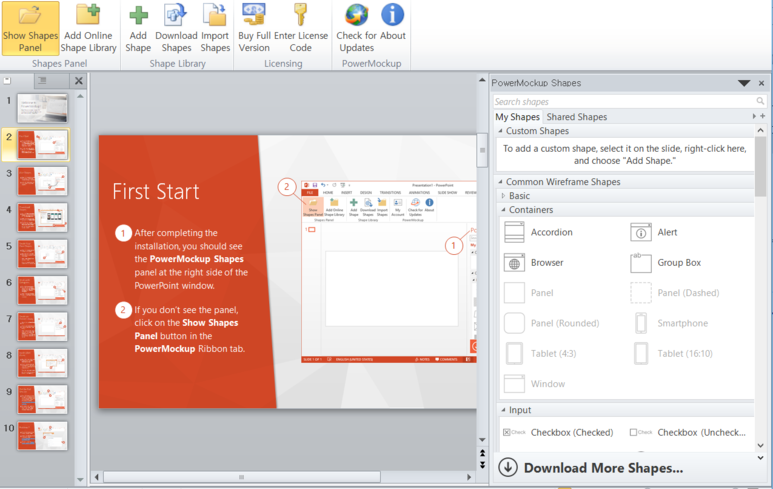Click thumbnail pane scroll down arrow
The width and height of the screenshot is (773, 489).
(80, 479)
